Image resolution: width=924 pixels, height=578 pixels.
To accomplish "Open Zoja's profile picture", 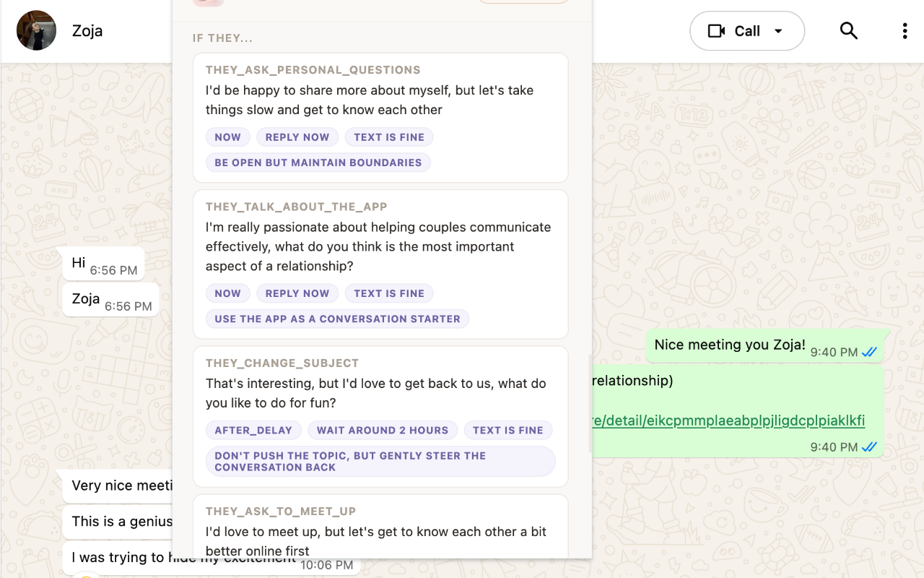I will point(36,30).
